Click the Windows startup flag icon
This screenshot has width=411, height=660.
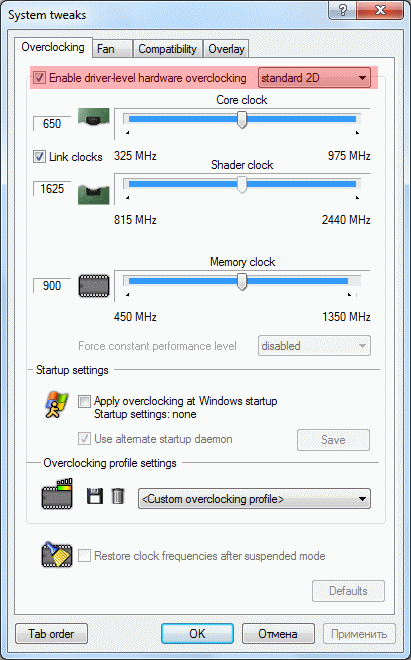pos(56,405)
